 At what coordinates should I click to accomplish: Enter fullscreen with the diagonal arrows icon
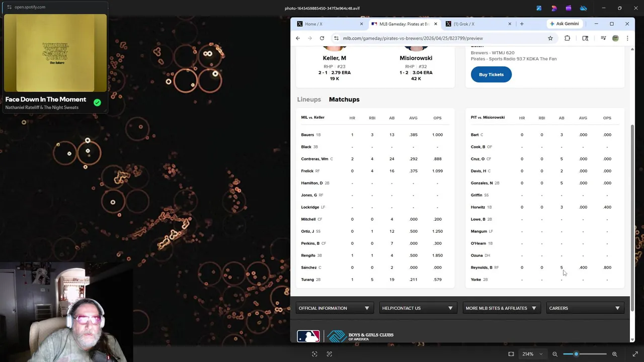(x=635, y=354)
